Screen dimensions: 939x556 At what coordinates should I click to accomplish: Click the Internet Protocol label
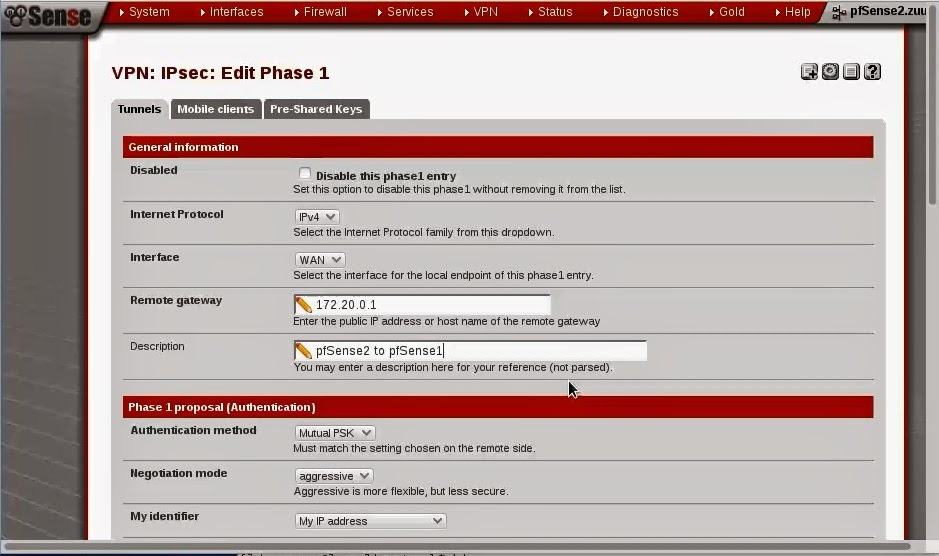point(177,214)
